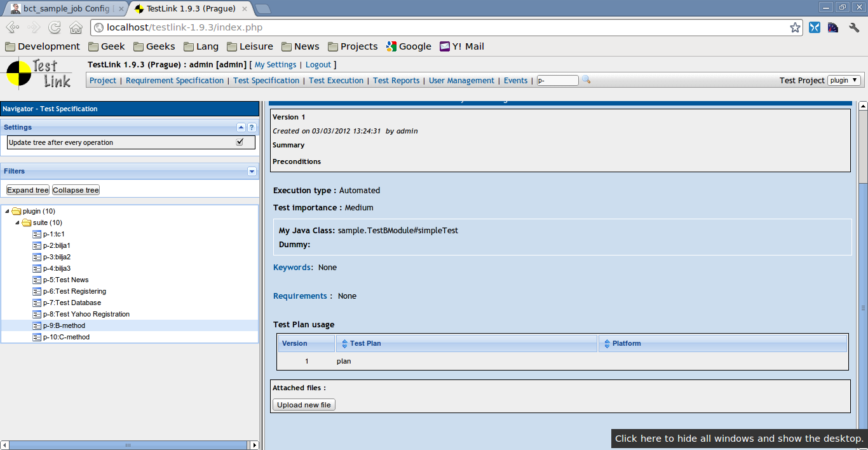Switch to the bct_sample_job Config tab
868x450 pixels.
click(64, 9)
